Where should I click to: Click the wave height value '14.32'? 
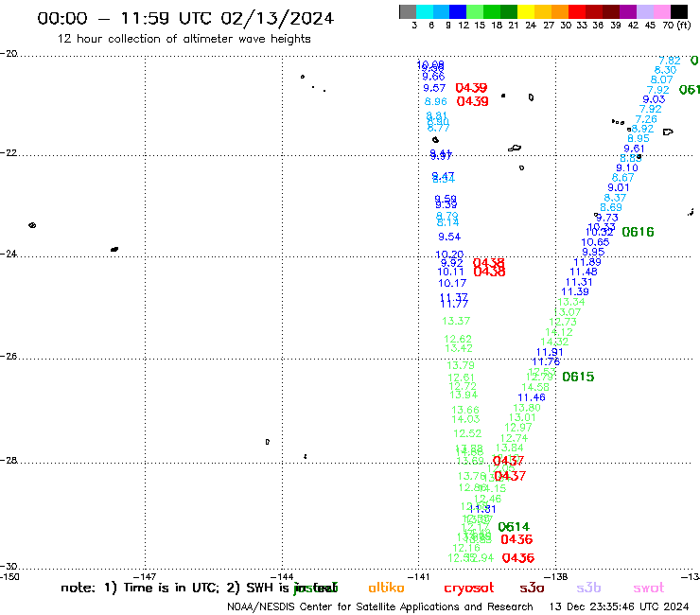[x=555, y=342]
